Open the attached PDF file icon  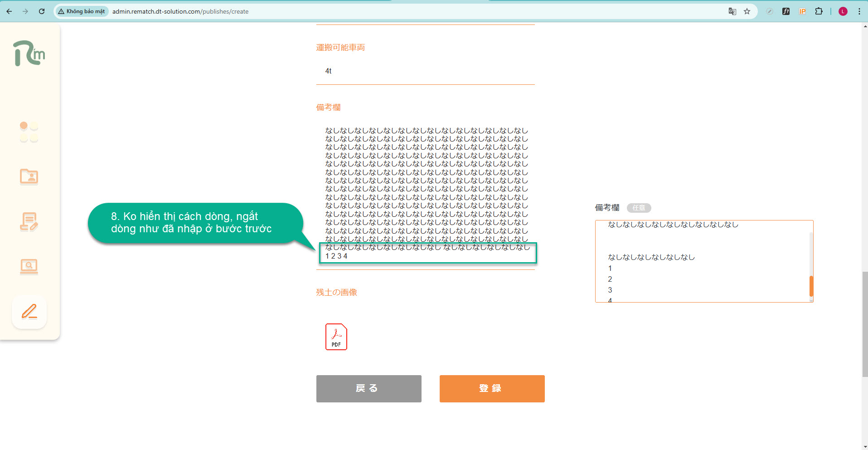(336, 337)
